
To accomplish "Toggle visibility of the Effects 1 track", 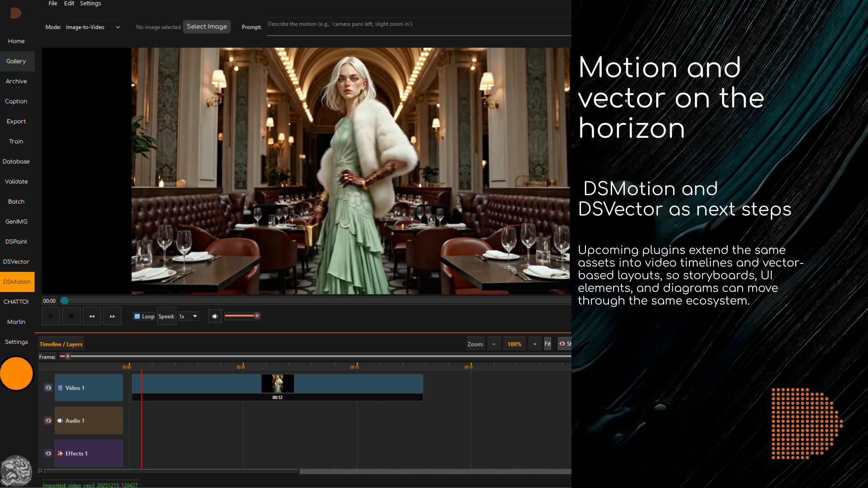I will point(48,453).
